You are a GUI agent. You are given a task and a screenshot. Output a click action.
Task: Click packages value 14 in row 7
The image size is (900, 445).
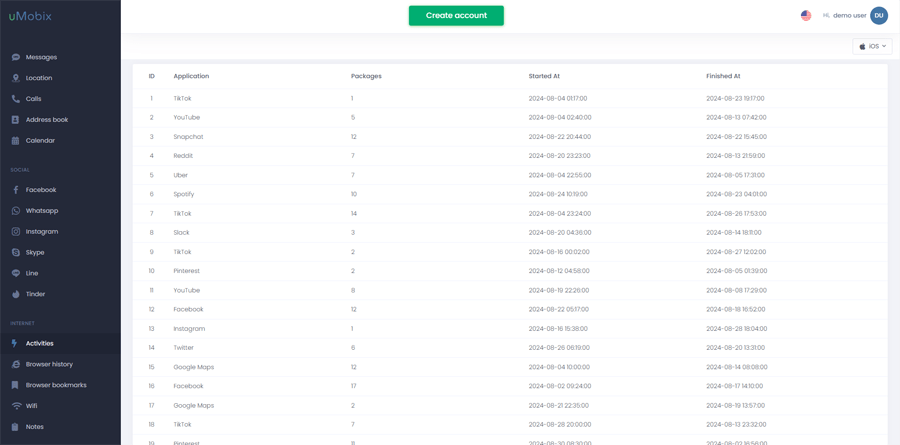[354, 214]
